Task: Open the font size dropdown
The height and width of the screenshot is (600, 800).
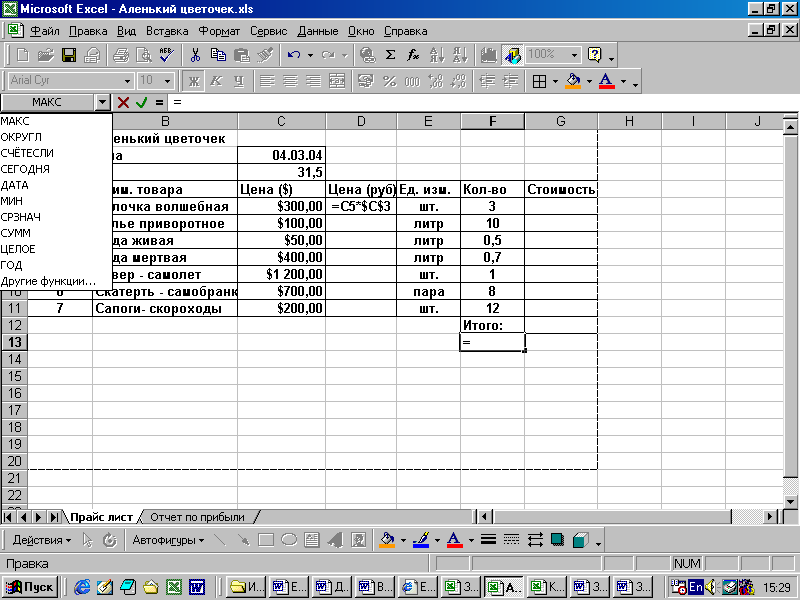Action: click(167, 81)
